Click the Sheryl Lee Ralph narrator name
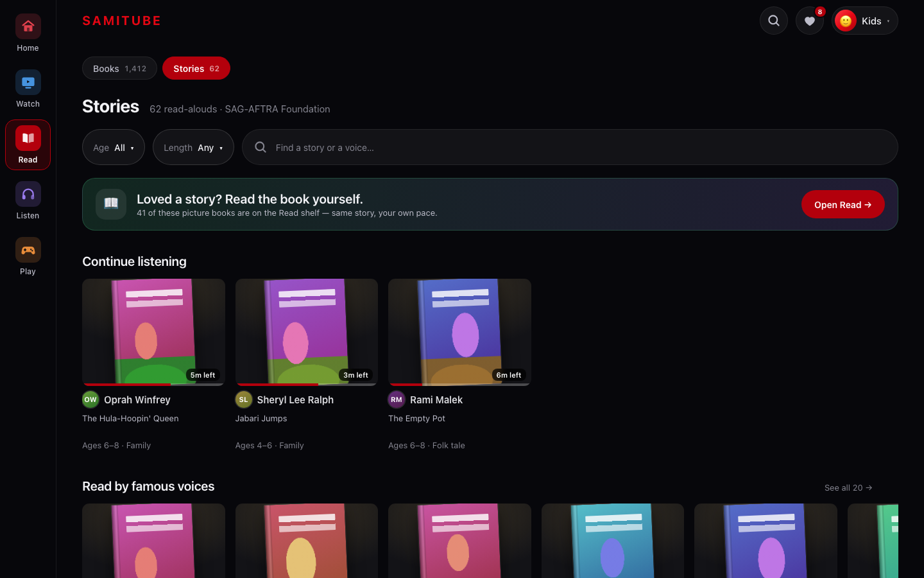Image resolution: width=924 pixels, height=578 pixels. click(295, 399)
